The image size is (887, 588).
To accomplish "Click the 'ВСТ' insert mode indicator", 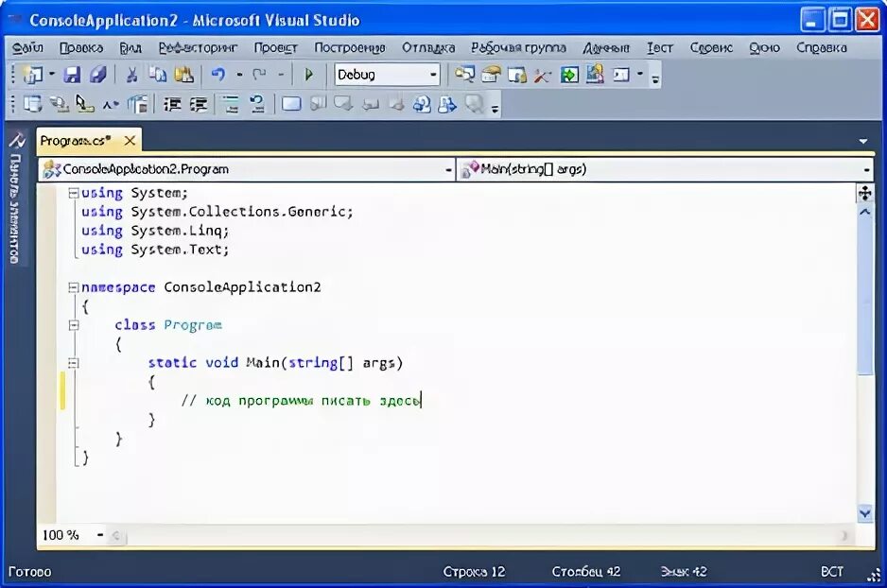I will 831,572.
